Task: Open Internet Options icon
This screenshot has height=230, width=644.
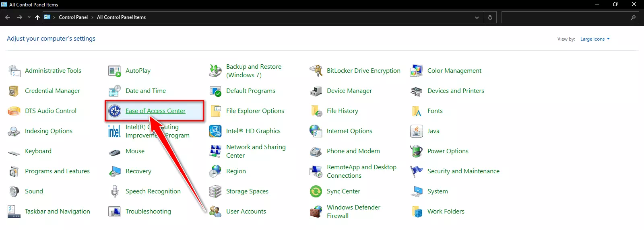Action: click(x=316, y=131)
